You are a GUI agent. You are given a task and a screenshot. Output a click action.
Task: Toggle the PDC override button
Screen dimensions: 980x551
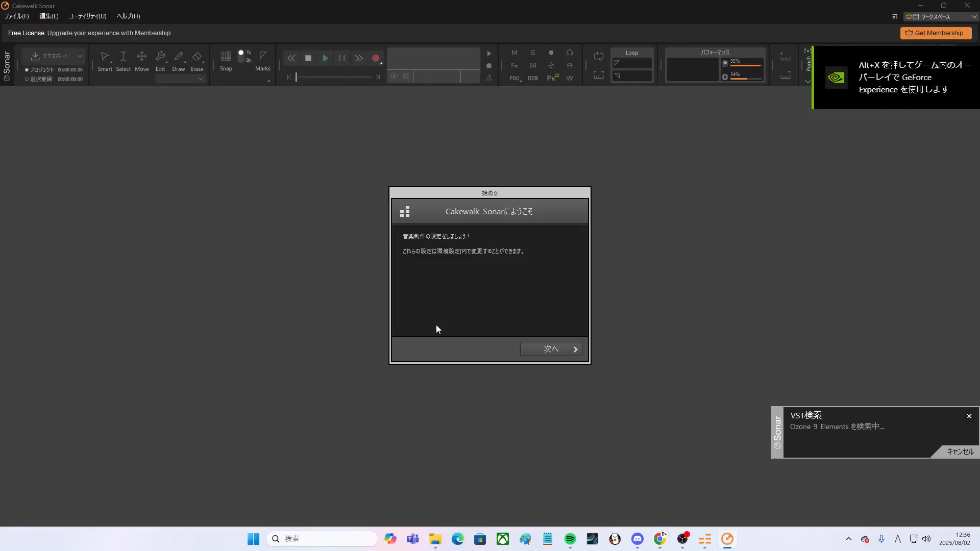coord(514,78)
